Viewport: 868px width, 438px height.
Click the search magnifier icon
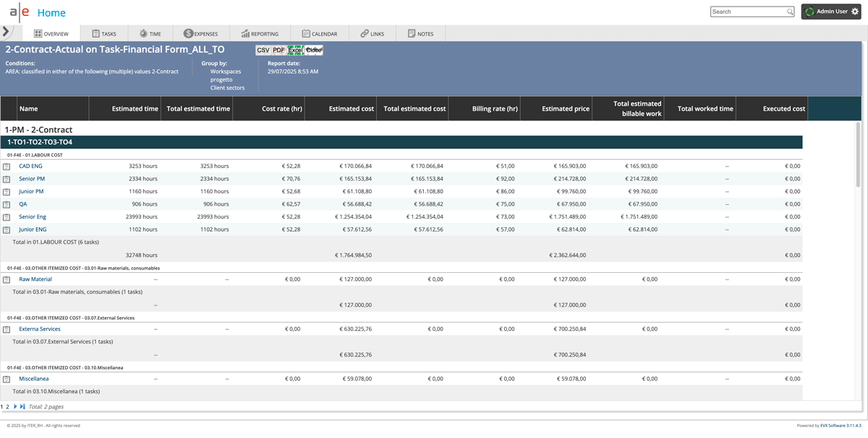(791, 12)
